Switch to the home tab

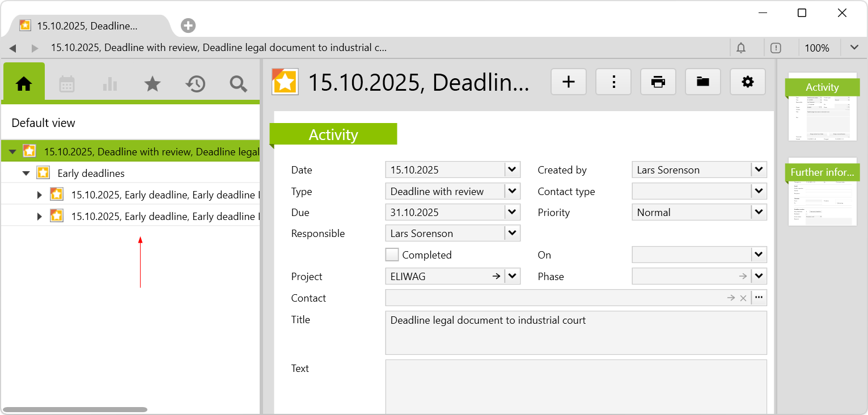tap(24, 84)
